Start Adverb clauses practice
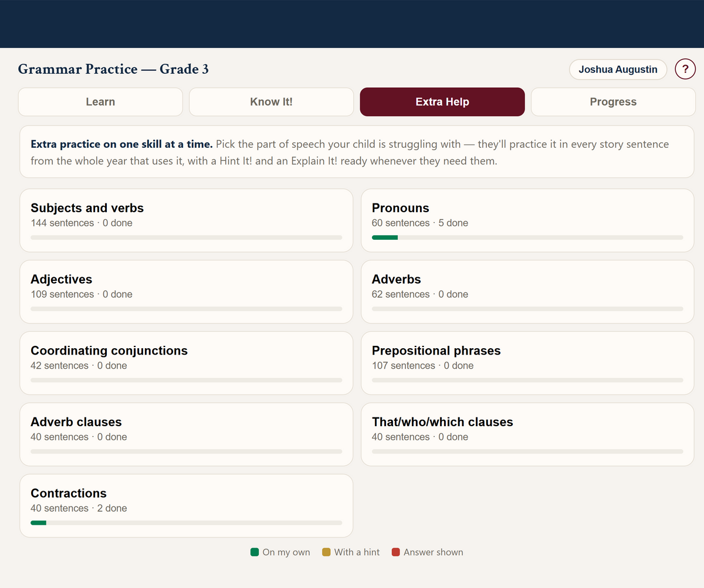Viewport: 704px width, 588px height. point(187,434)
